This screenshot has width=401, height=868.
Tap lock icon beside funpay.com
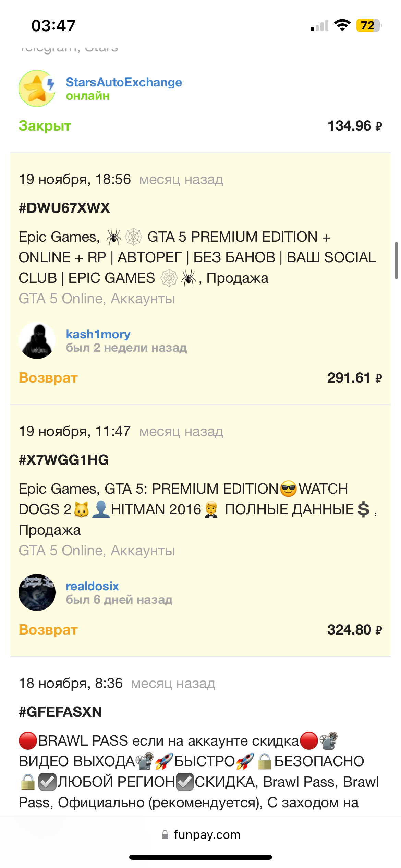(x=165, y=835)
